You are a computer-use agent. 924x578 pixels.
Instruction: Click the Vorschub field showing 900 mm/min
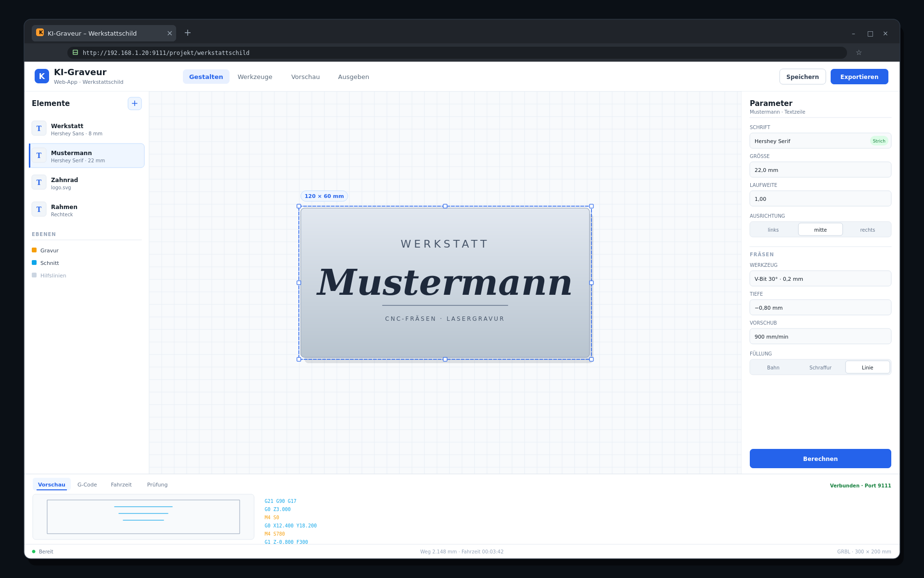[x=821, y=336]
